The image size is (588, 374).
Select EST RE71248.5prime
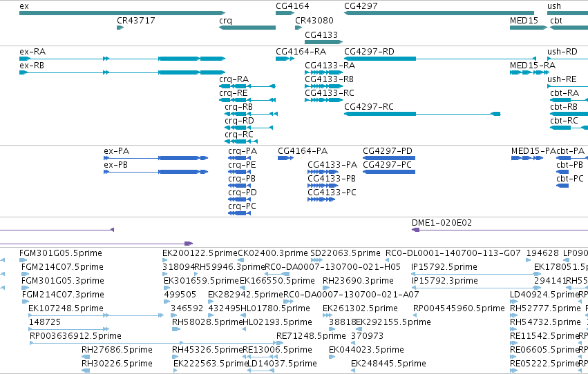click(x=280, y=343)
